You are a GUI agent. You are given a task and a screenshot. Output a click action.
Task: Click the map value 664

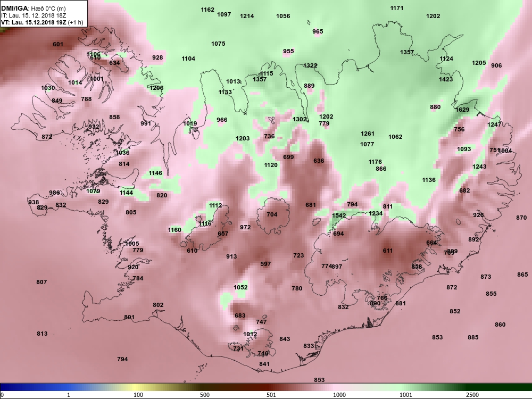click(431, 243)
